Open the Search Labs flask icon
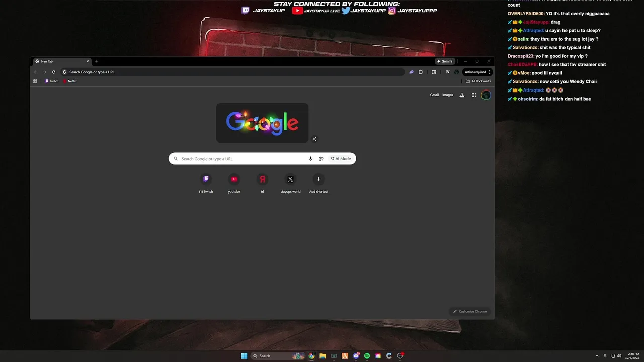This screenshot has width=644, height=362. [x=462, y=95]
